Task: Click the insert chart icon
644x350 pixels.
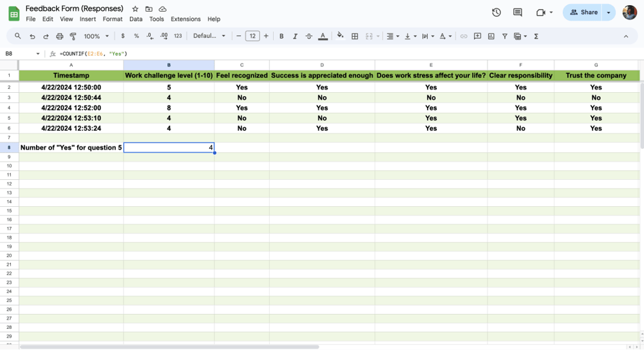Action: coord(491,37)
